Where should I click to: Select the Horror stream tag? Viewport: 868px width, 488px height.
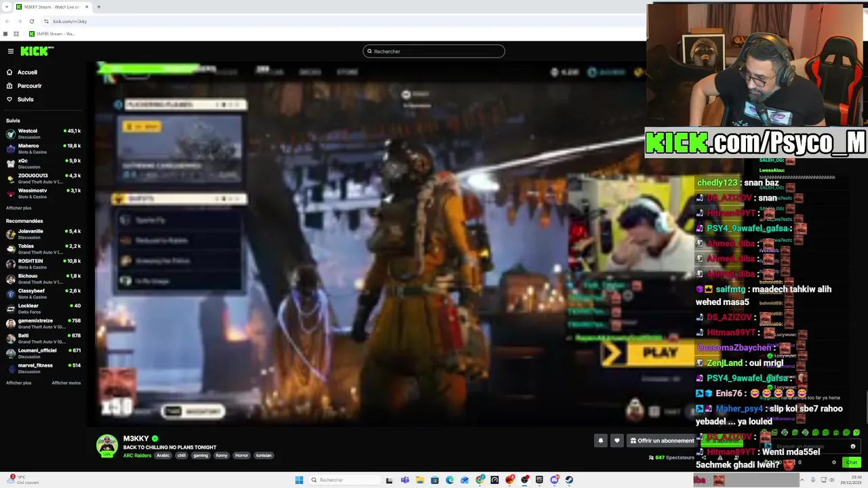click(x=242, y=455)
